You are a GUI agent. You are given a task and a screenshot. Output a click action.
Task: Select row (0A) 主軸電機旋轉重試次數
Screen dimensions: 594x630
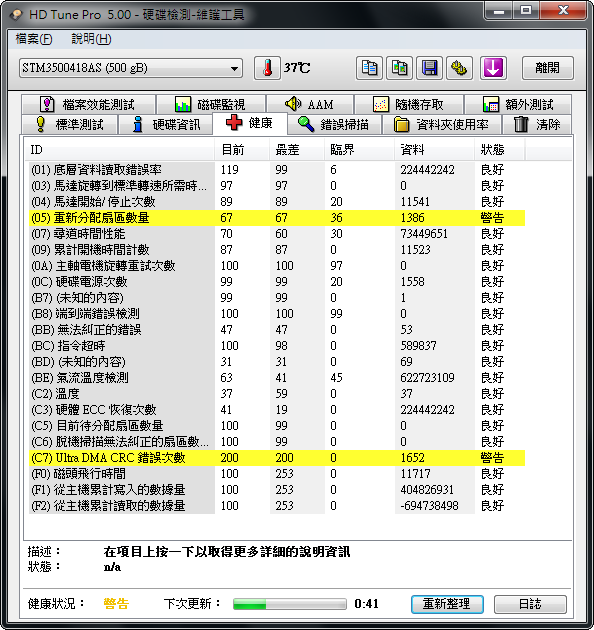coord(277,266)
